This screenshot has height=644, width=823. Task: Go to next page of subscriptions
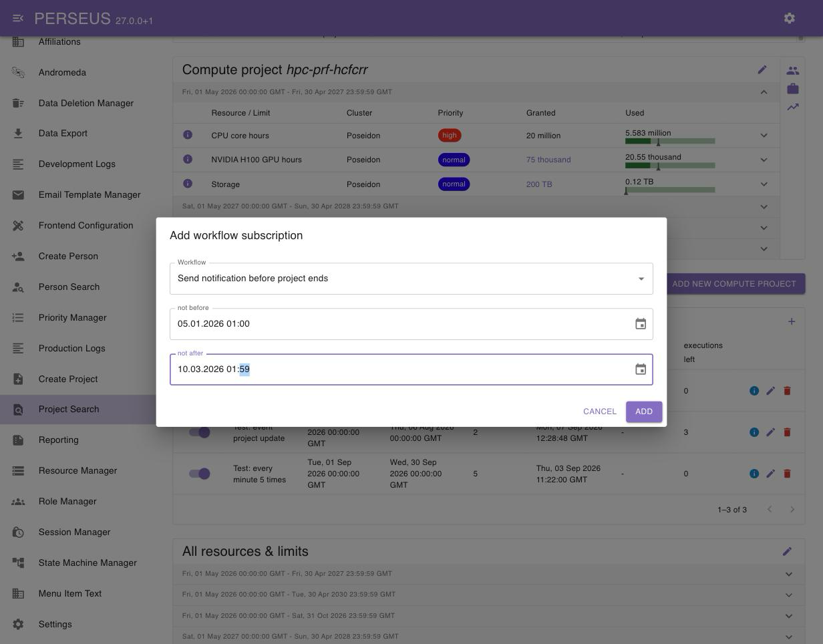pos(792,510)
